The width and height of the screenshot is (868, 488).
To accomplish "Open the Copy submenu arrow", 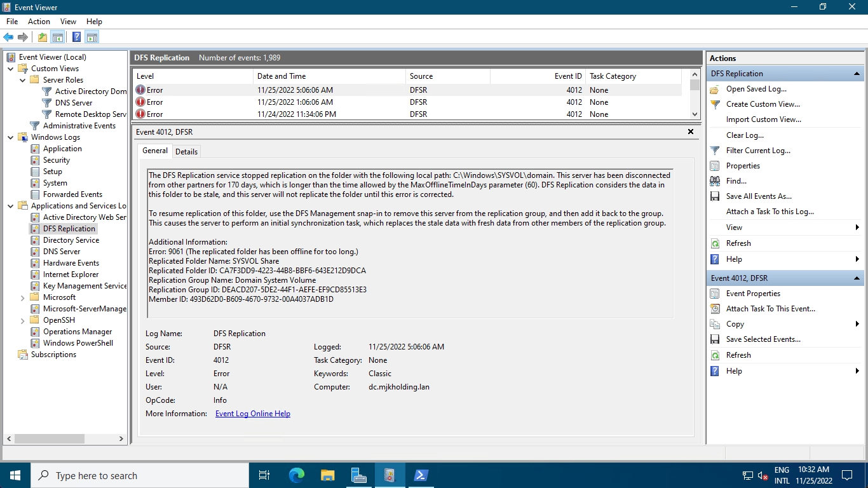I will [x=857, y=324].
